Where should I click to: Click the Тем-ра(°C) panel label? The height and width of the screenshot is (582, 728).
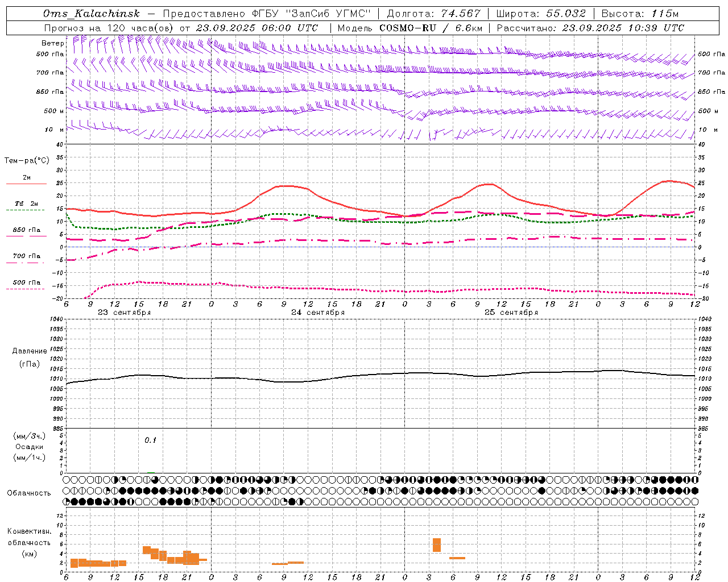[x=27, y=160]
